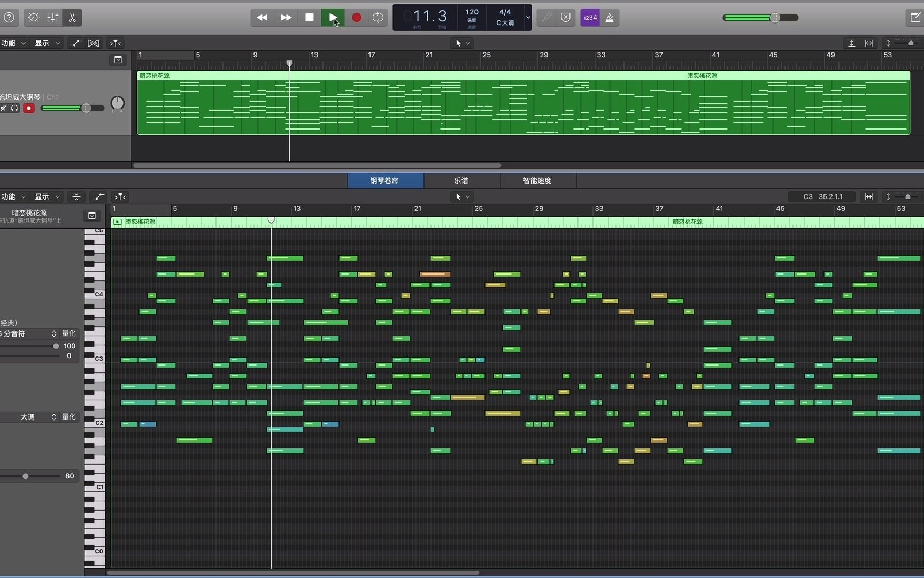Click the X shield button beside the tuner
Screen dimensions: 924x578
tap(566, 18)
